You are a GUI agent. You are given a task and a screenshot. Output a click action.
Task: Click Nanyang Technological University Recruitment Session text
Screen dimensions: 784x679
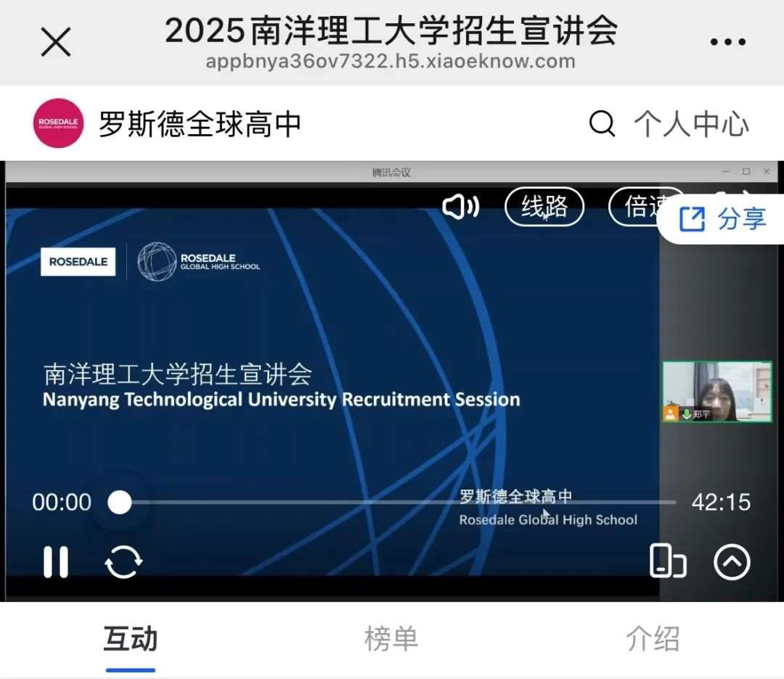point(282,400)
